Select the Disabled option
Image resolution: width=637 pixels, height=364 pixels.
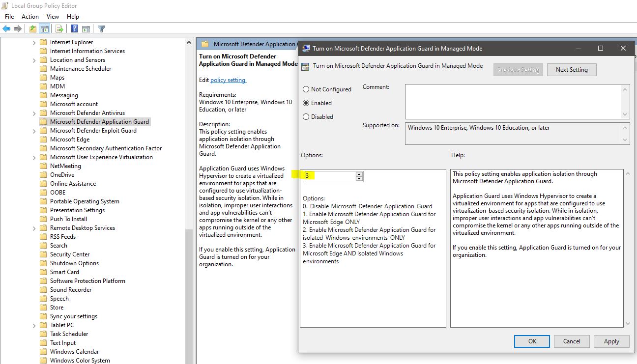coord(307,116)
